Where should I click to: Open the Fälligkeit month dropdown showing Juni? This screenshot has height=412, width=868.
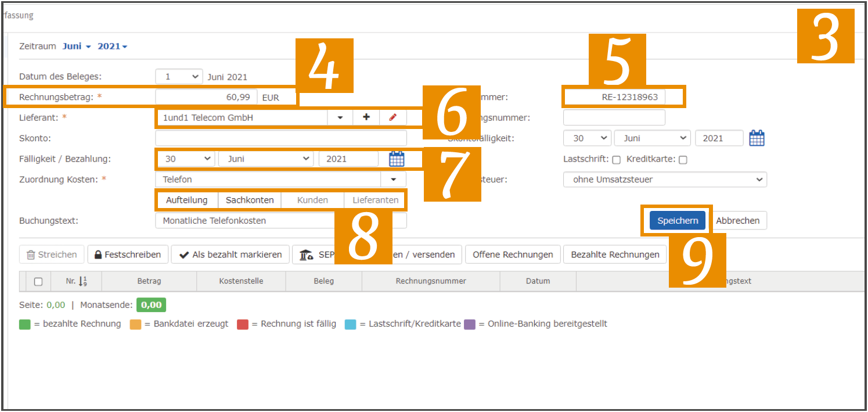point(266,159)
